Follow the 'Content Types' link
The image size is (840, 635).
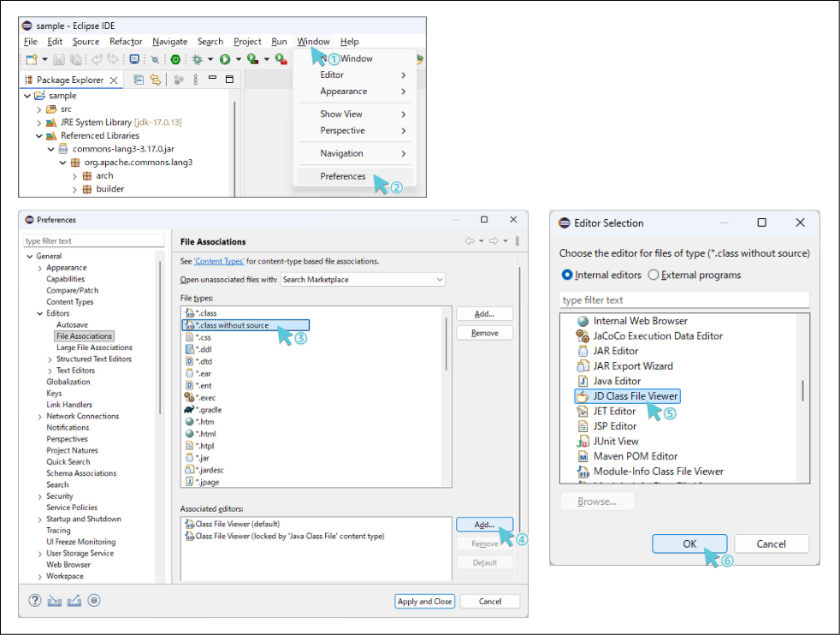tap(219, 261)
